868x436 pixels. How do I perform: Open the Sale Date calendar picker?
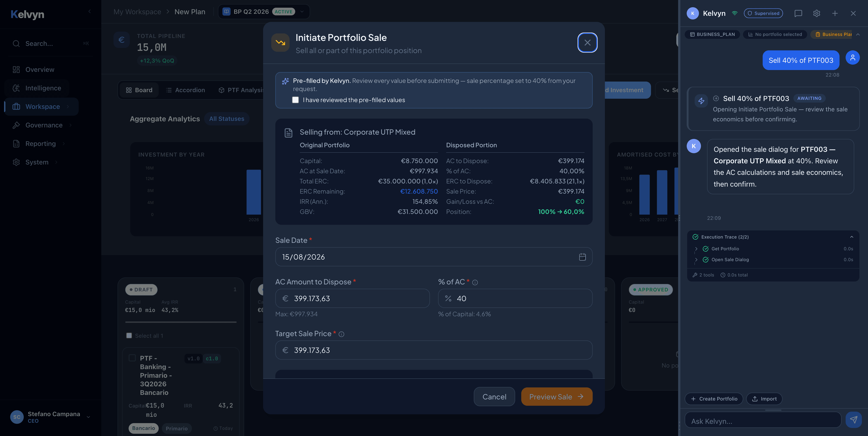(x=582, y=257)
